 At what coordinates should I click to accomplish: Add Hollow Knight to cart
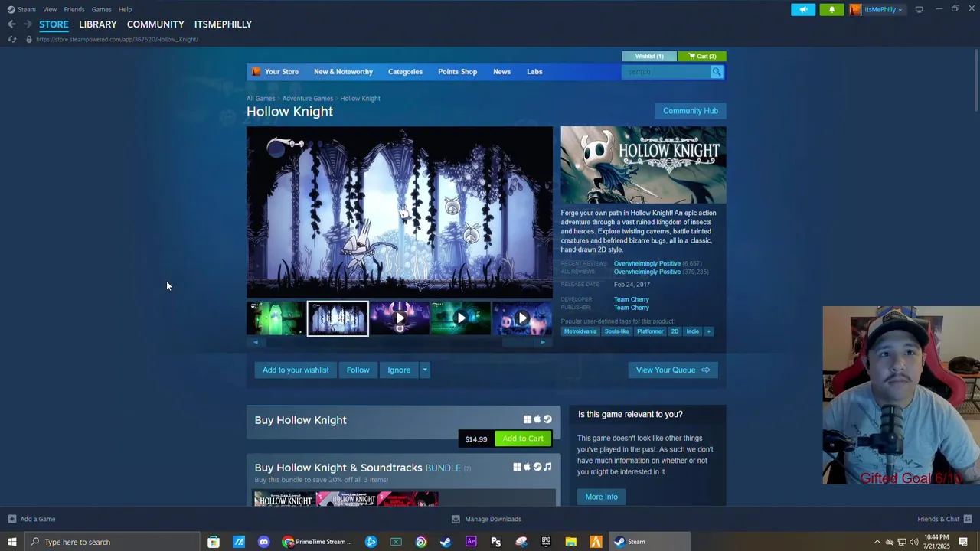click(x=523, y=439)
